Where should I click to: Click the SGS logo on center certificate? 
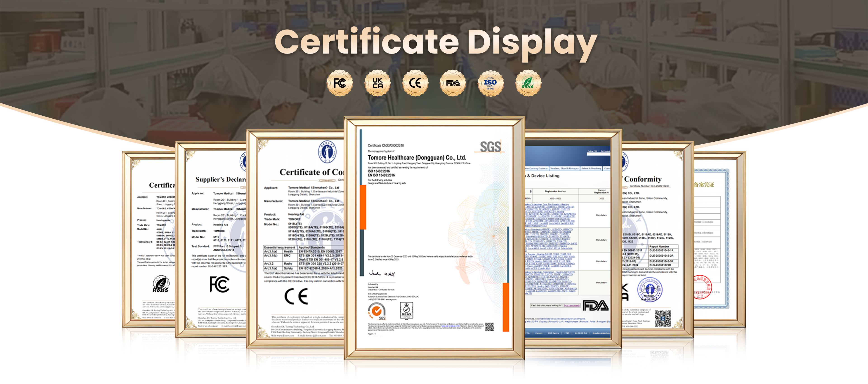coord(490,147)
